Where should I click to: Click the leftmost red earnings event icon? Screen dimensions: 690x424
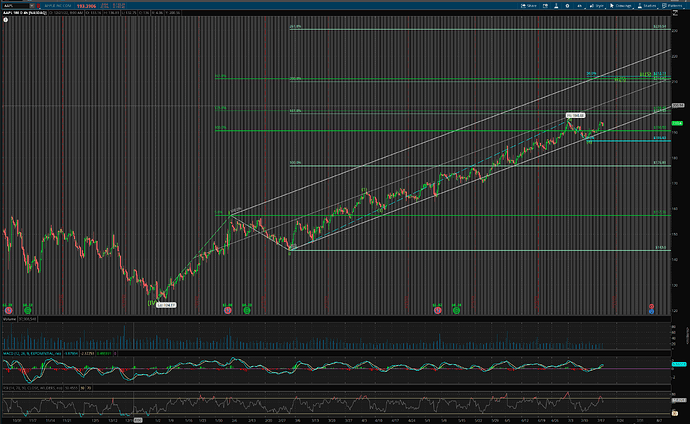coord(8,310)
